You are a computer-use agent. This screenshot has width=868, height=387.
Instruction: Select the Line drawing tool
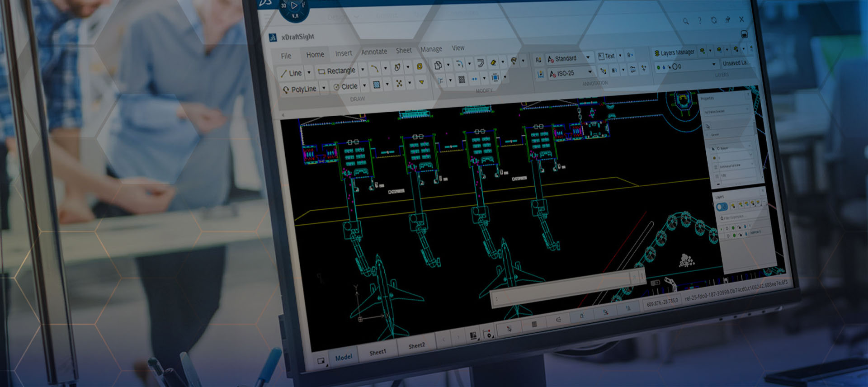[291, 73]
